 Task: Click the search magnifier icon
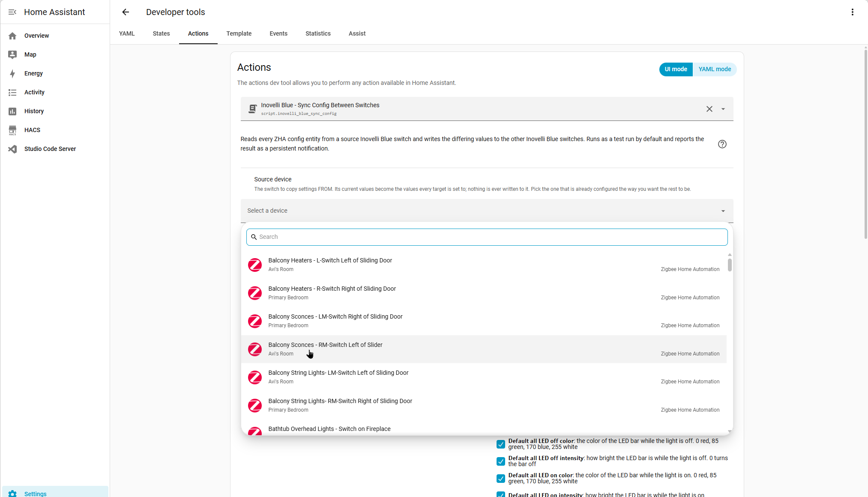pos(254,237)
